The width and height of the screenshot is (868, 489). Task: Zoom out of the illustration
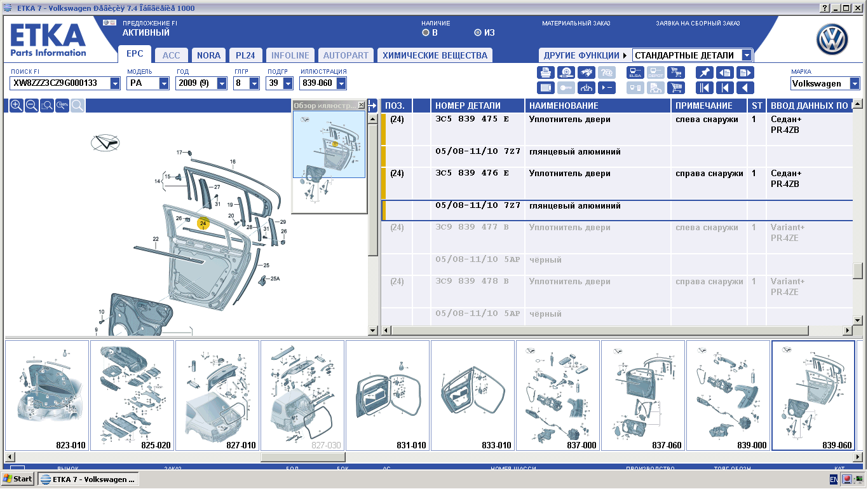(x=32, y=105)
